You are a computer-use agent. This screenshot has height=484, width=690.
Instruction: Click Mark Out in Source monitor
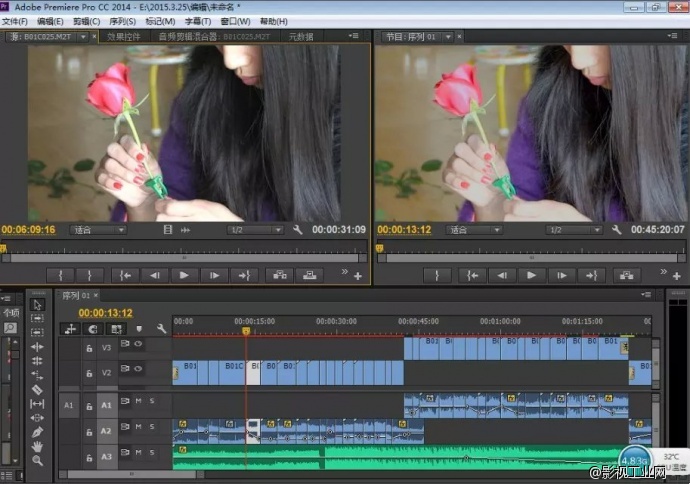(89, 275)
